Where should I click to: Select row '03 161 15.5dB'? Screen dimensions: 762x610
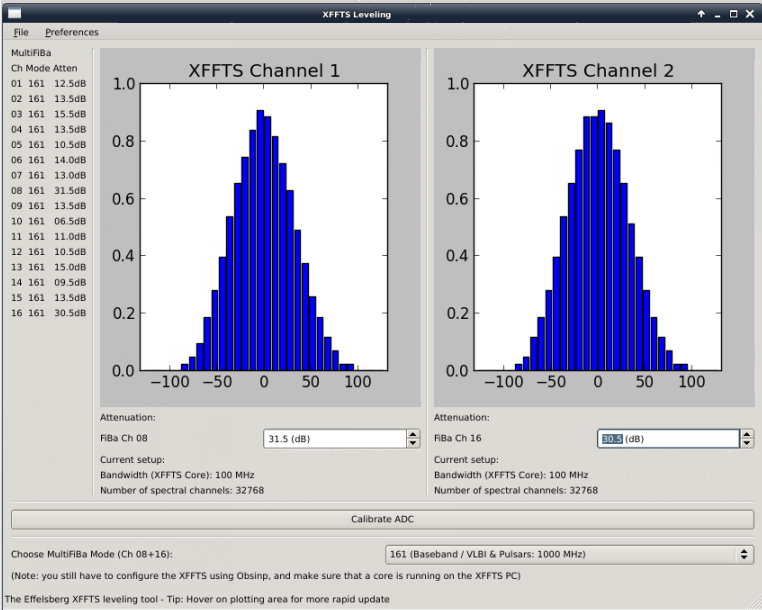click(x=49, y=114)
